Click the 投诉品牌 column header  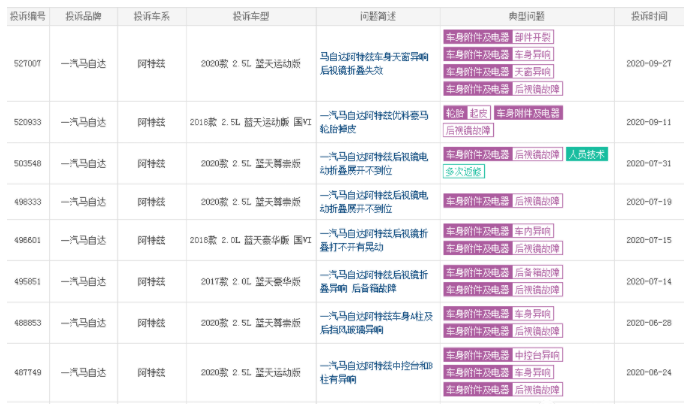(83, 17)
